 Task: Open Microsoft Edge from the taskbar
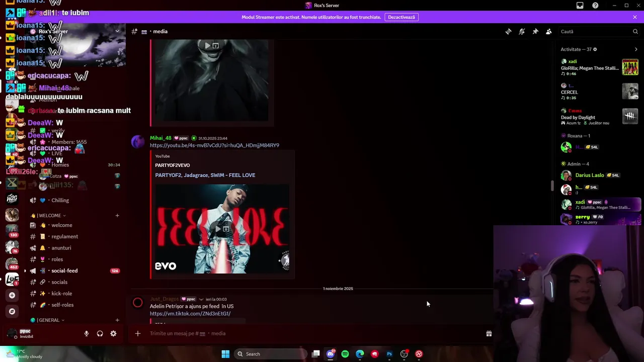[360, 354]
